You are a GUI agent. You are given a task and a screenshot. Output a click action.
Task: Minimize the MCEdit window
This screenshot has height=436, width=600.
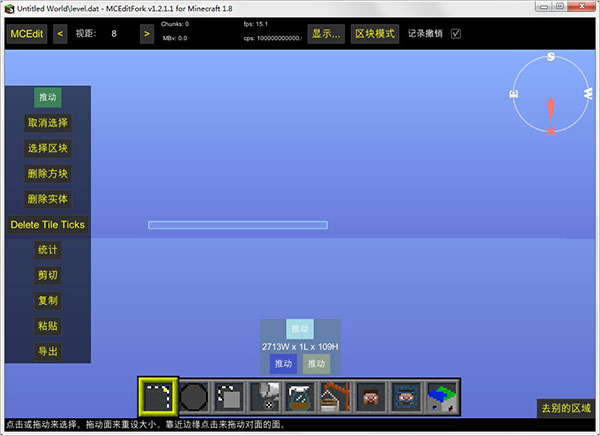coord(544,7)
